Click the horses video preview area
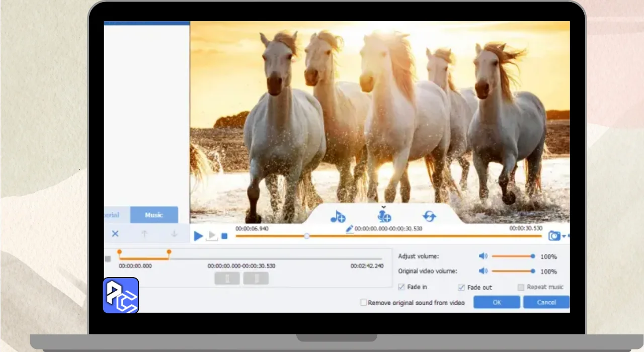644x352 pixels. point(380,122)
